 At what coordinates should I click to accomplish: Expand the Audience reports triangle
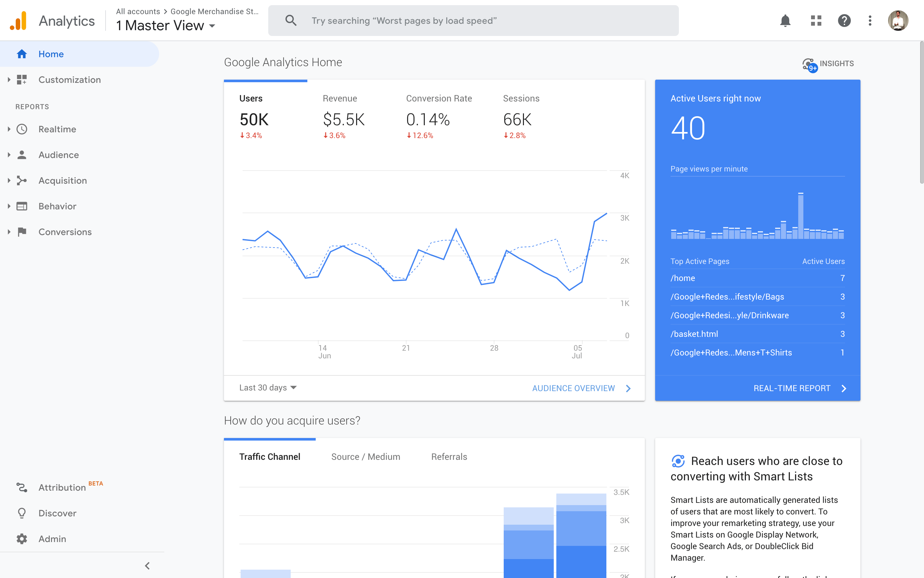pyautogui.click(x=9, y=155)
